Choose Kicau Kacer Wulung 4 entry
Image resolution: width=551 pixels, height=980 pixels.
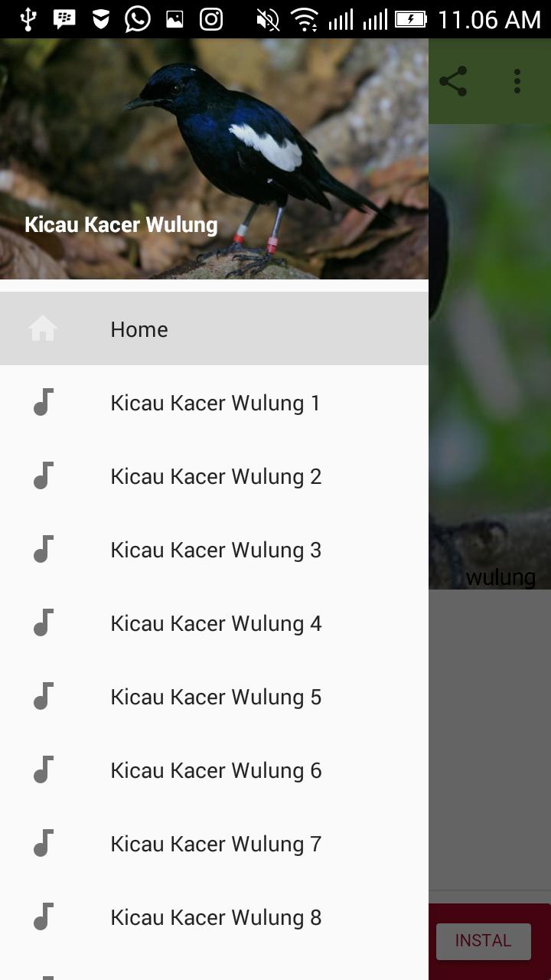(214, 622)
